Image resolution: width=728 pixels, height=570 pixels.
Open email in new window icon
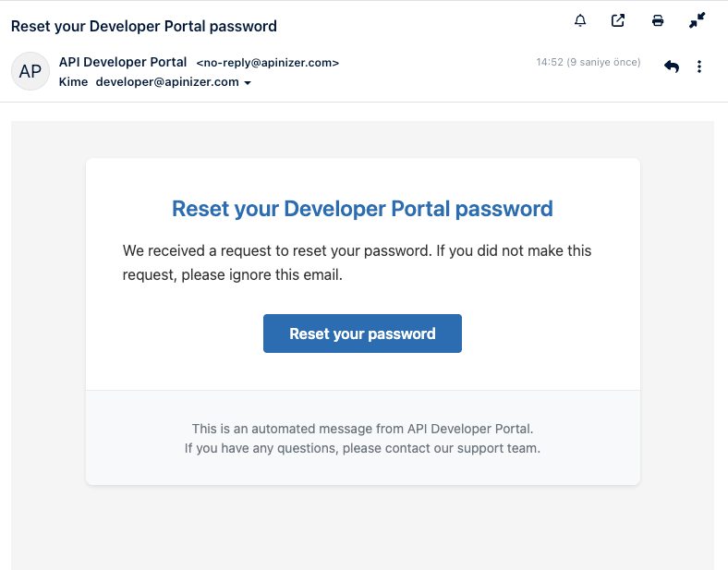pos(618,20)
